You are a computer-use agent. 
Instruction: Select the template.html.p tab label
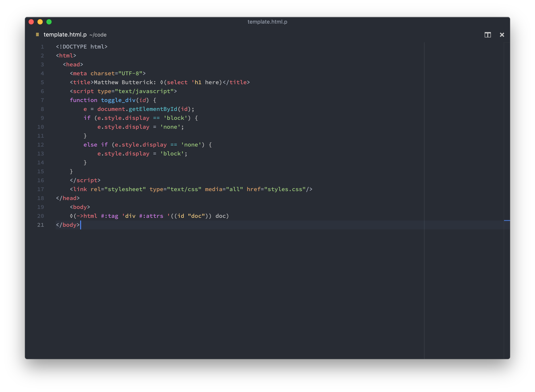[x=65, y=35]
